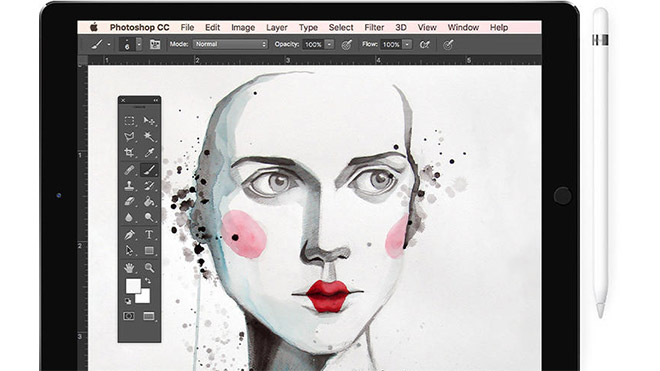Image resolution: width=660 pixels, height=371 pixels.
Task: Open the Mode Normal blend dropdown
Action: 230,44
